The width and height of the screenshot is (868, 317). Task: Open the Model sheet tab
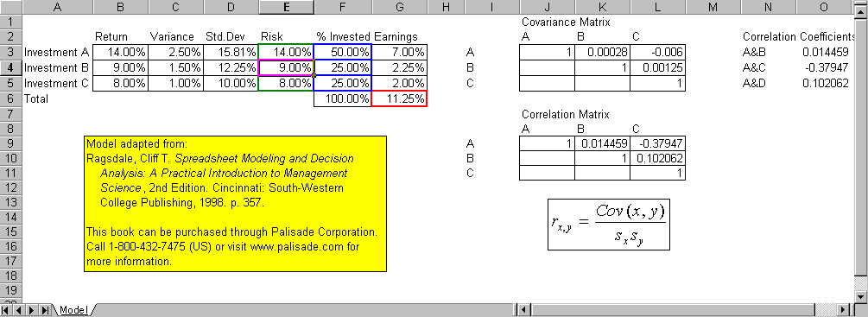tap(73, 310)
